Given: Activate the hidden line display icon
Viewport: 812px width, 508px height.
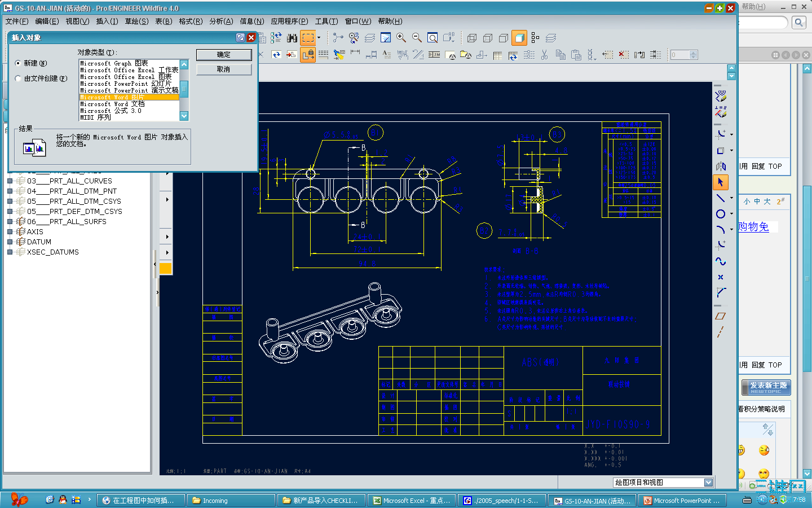Looking at the screenshot, I should tap(488, 38).
